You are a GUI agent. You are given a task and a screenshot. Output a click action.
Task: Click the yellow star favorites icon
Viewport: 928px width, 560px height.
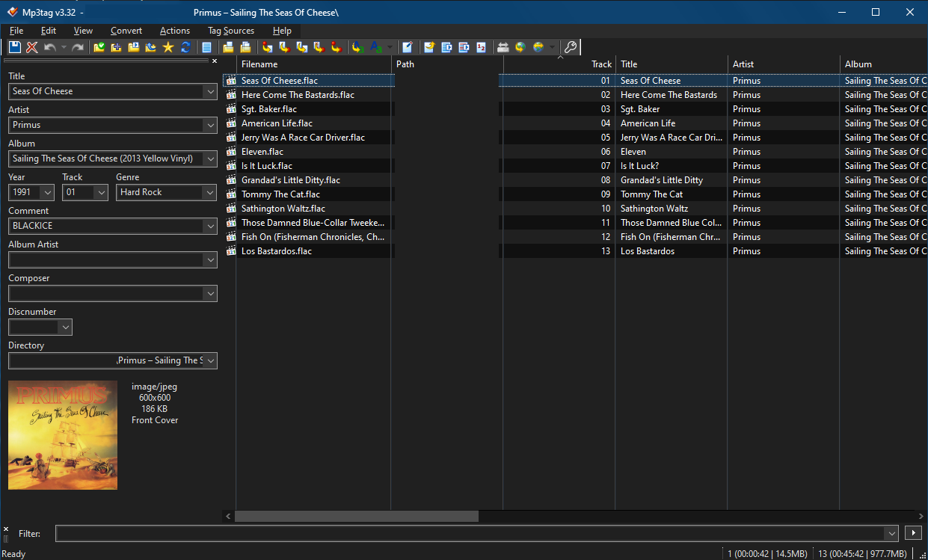tap(168, 47)
